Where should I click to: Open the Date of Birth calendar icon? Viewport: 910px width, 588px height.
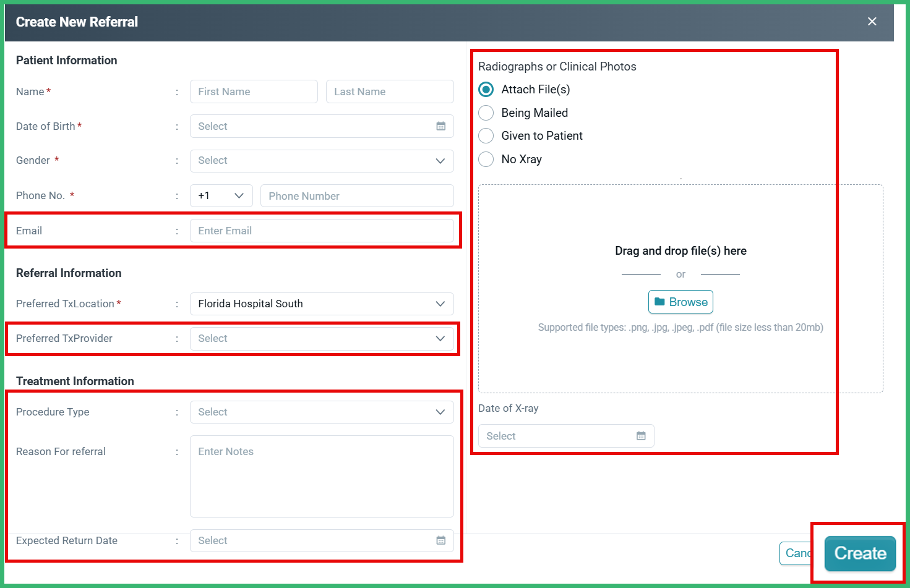pos(440,126)
